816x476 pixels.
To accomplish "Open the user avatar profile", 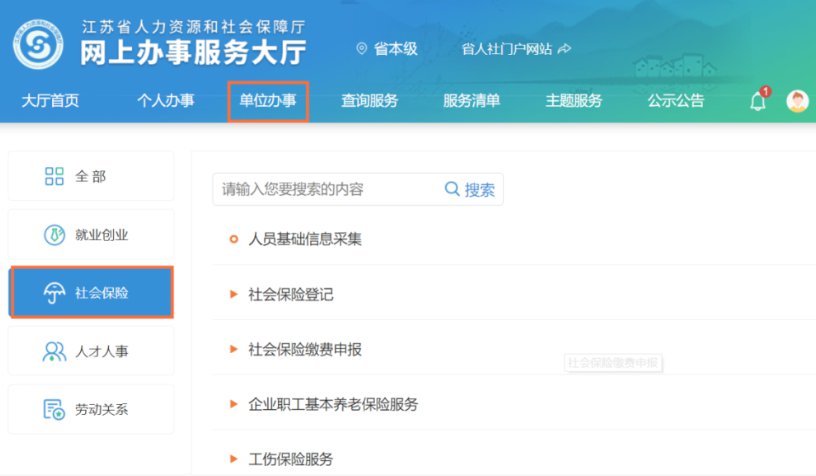I will click(x=797, y=101).
